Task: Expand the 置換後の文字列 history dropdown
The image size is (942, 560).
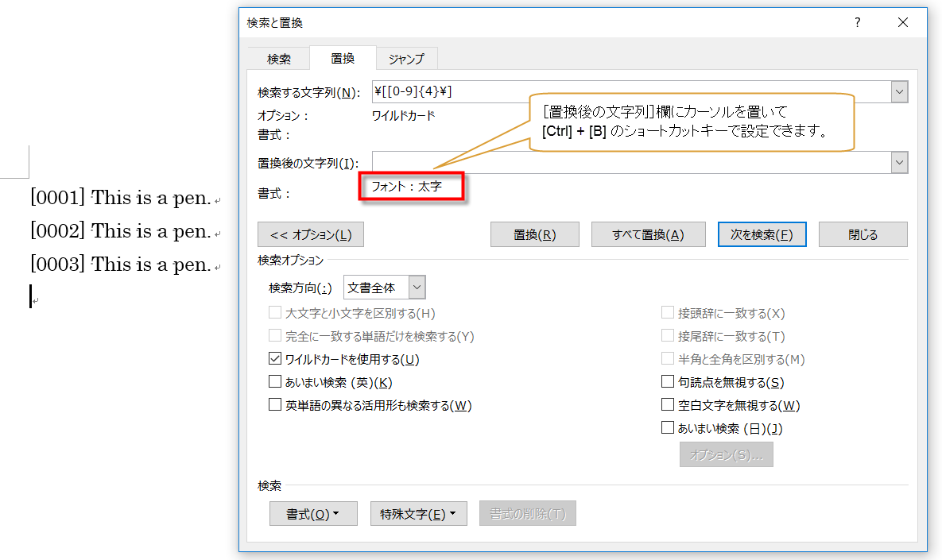Action: 899,163
